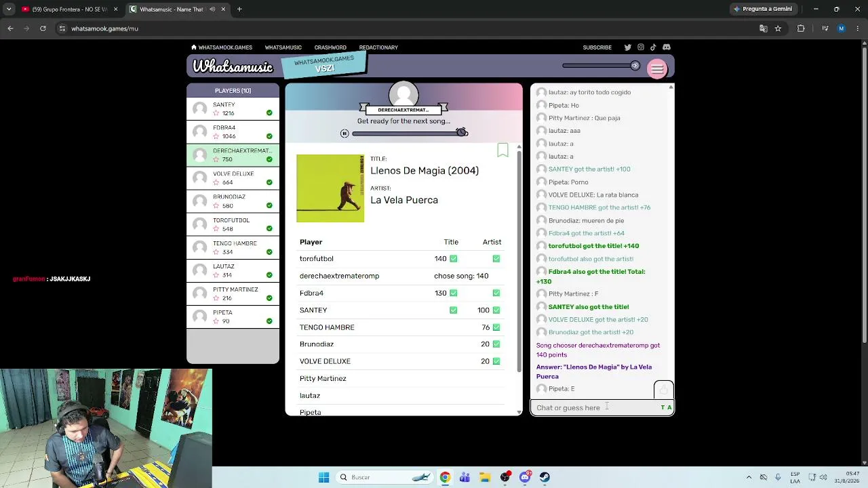868x488 pixels.
Task: Click VOLVE DELUXE's artist checkmark in results
Action: (496, 361)
